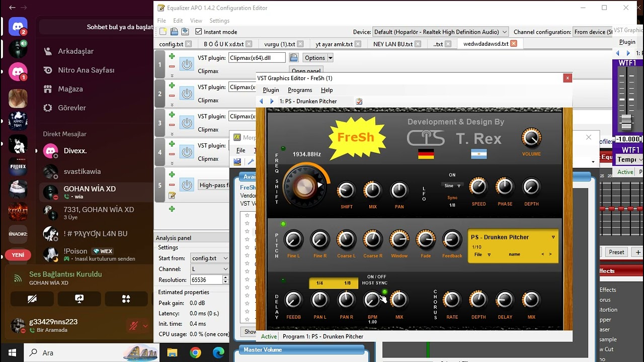The width and height of the screenshot is (644, 362).
Task: Share your screen in Discord voice panel
Action: 79,299
